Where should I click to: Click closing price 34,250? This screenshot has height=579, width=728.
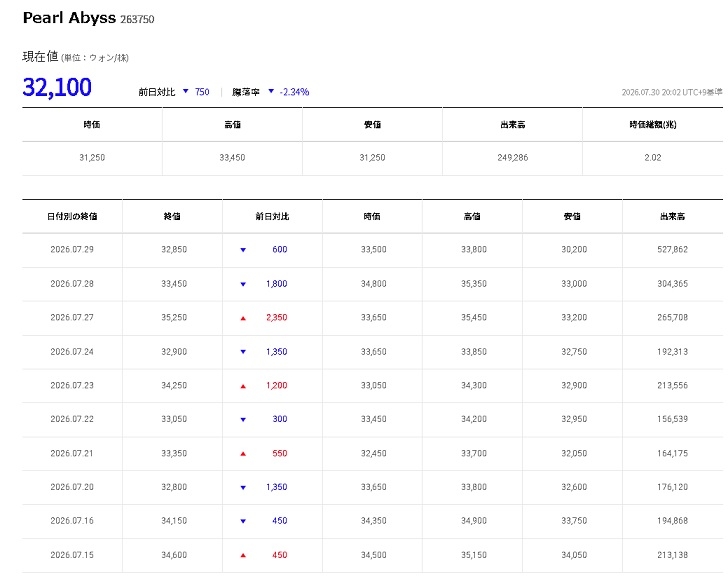[174, 385]
